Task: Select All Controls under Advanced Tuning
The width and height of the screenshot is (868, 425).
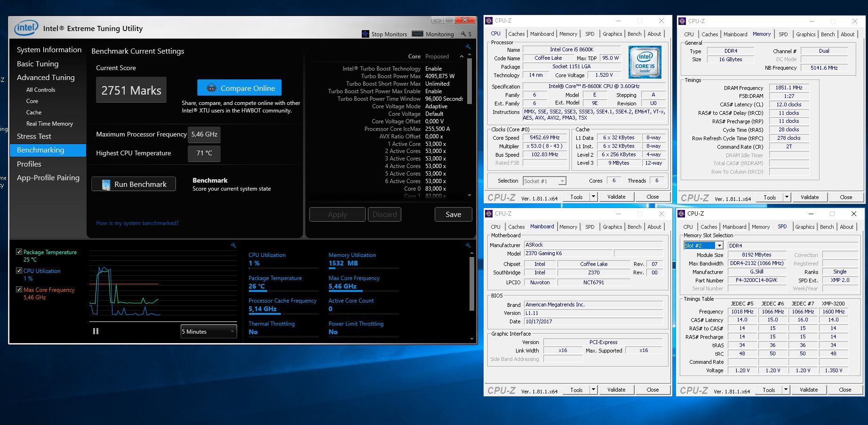Action: point(40,90)
